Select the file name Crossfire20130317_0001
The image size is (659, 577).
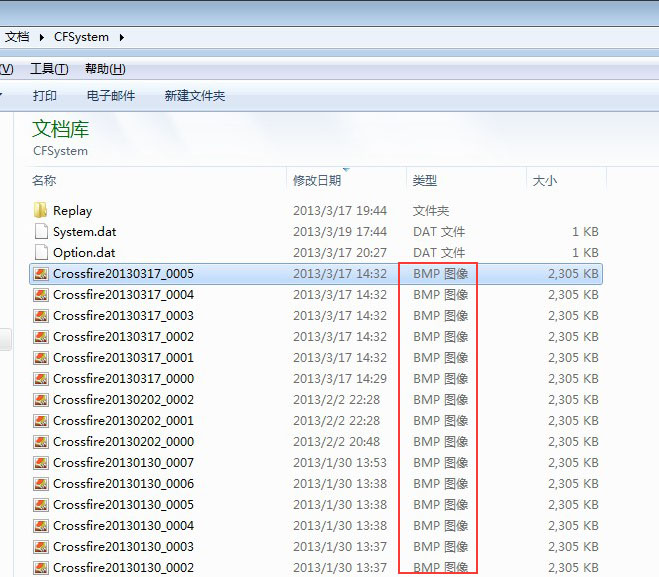(124, 358)
